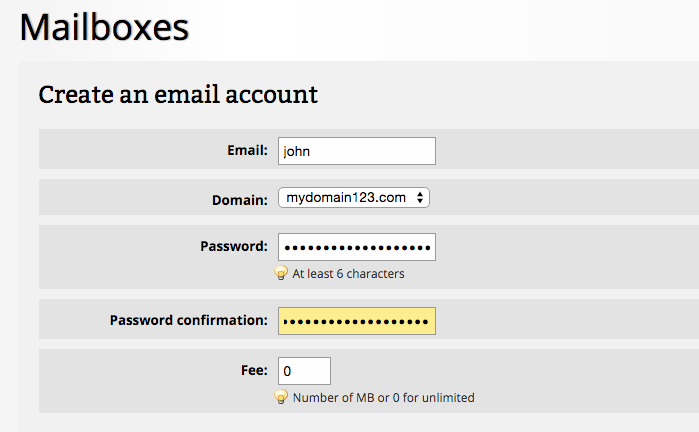Click the lightbulb icon under Fee field

tap(282, 397)
